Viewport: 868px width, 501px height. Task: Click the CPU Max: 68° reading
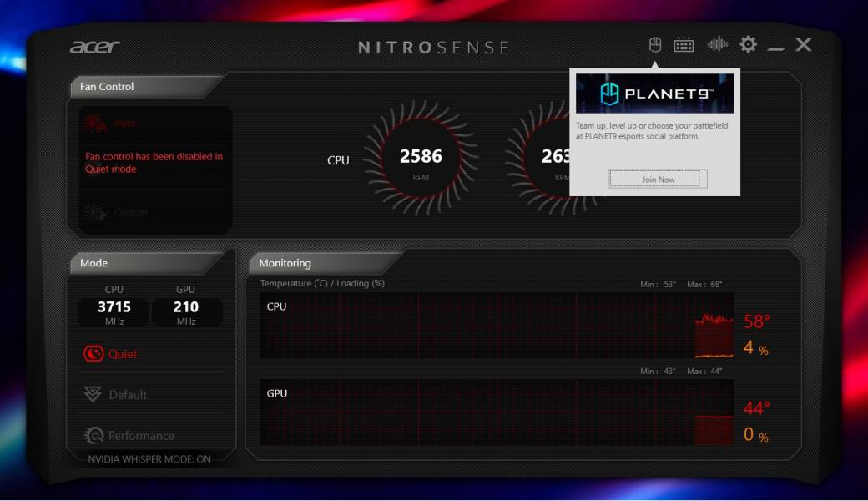704,284
